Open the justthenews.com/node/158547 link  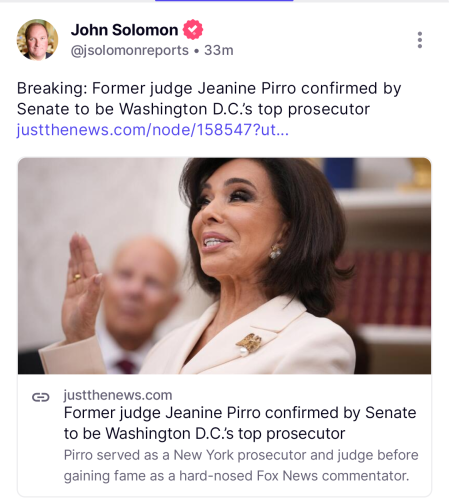153,130
